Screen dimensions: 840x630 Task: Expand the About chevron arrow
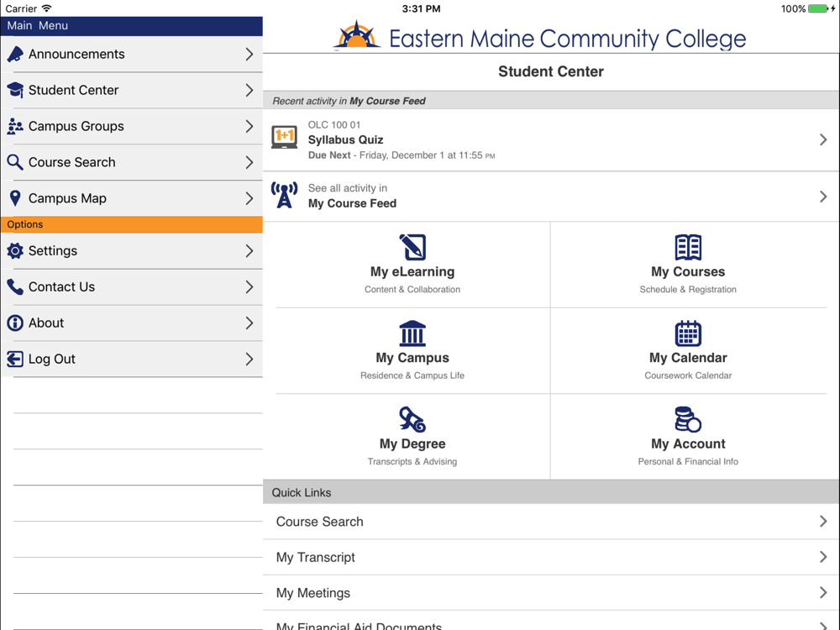[249, 323]
